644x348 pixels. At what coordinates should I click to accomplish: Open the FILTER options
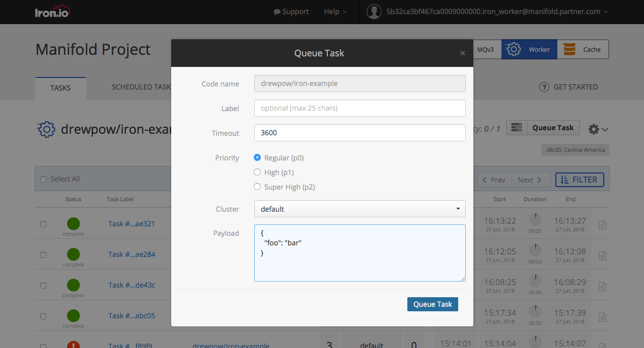(x=580, y=180)
